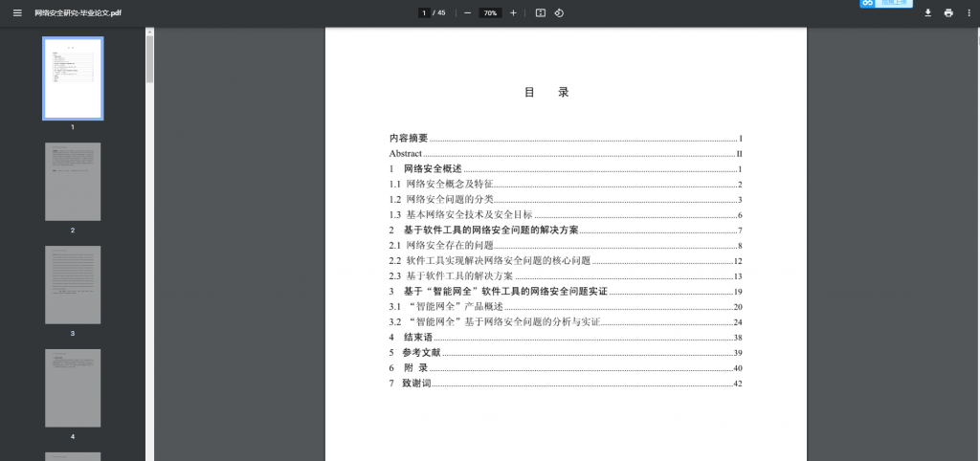The image size is (980, 461).
Task: Open the '2.1 网络安全存在的问题' entry
Action: coord(566,246)
